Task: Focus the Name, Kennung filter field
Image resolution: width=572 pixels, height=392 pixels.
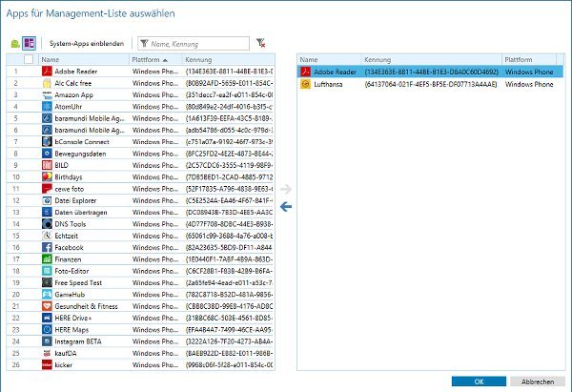Action: pyautogui.click(x=194, y=44)
